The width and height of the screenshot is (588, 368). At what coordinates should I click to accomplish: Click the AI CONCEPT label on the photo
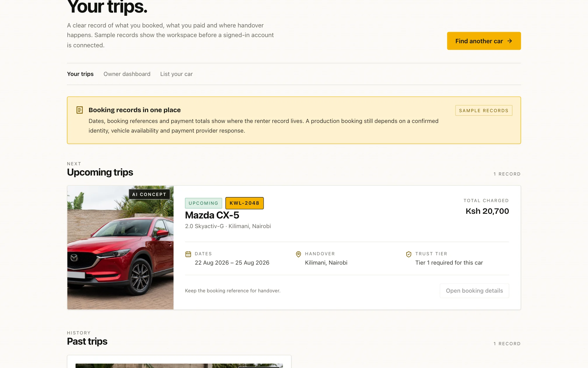click(x=149, y=194)
